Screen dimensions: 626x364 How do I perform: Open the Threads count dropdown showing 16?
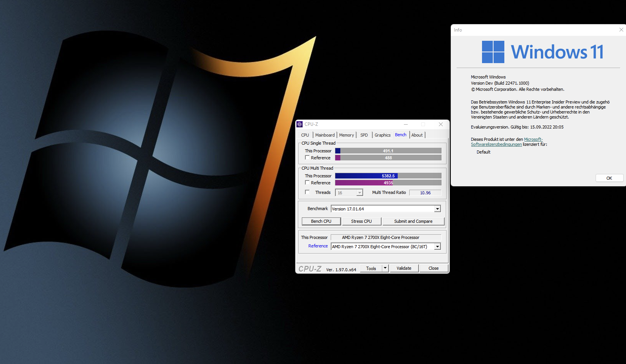(360, 193)
